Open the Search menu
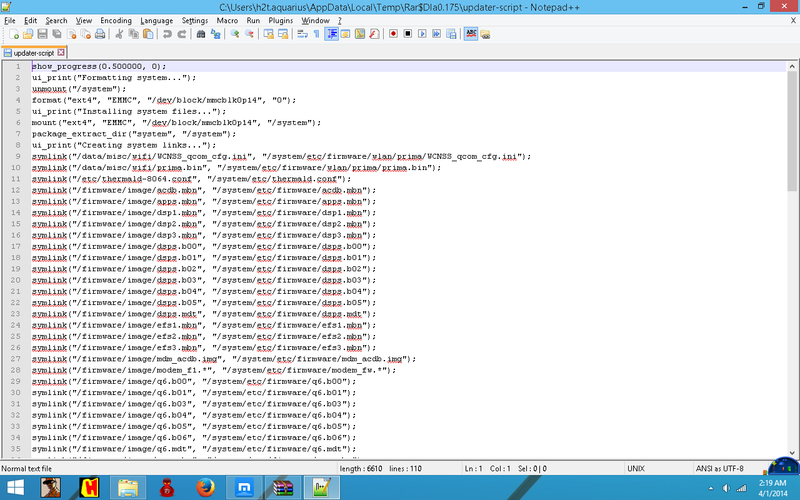 tap(56, 20)
